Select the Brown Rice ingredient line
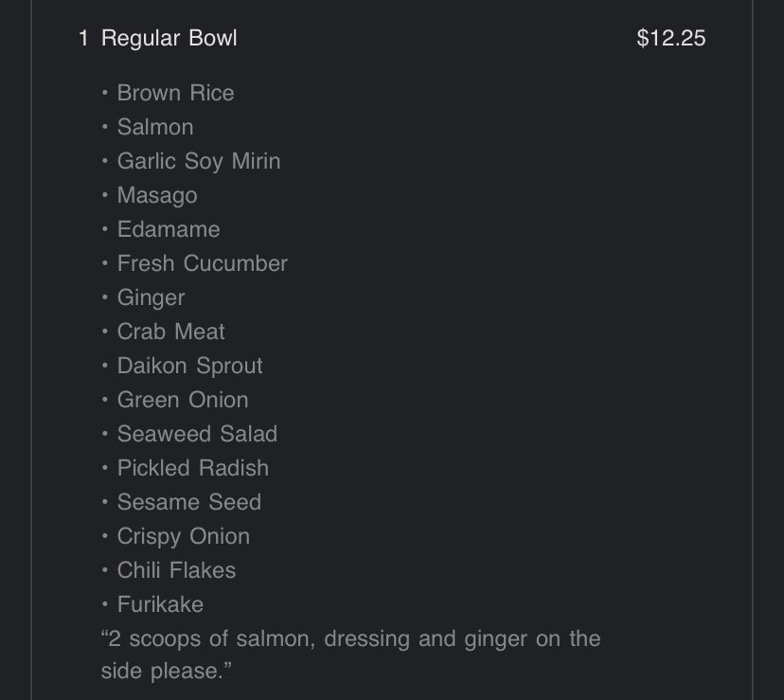Image resolution: width=784 pixels, height=700 pixels. tap(175, 93)
